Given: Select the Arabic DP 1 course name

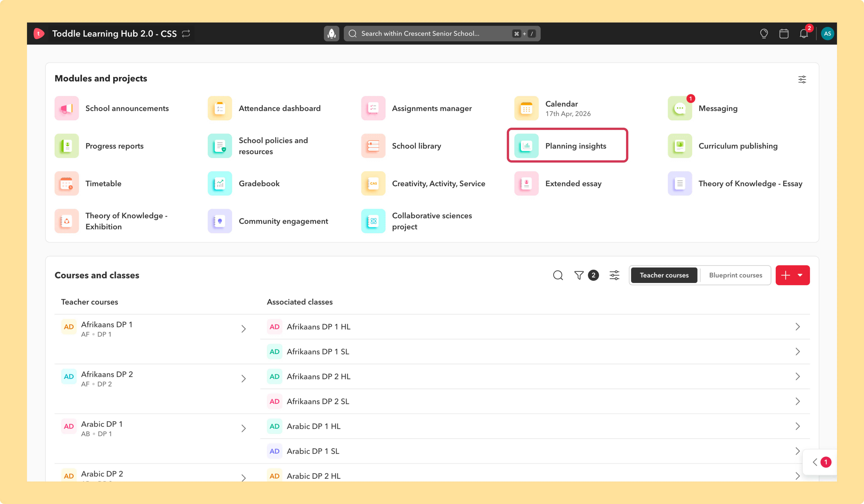Looking at the screenshot, I should (102, 424).
